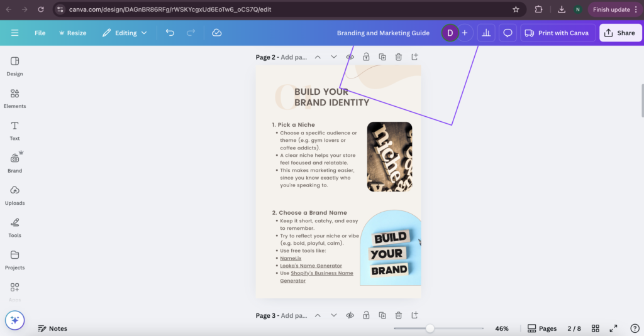Toggle the hide-page eye for Page 3
Image resolution: width=644 pixels, height=336 pixels.
(x=350, y=315)
